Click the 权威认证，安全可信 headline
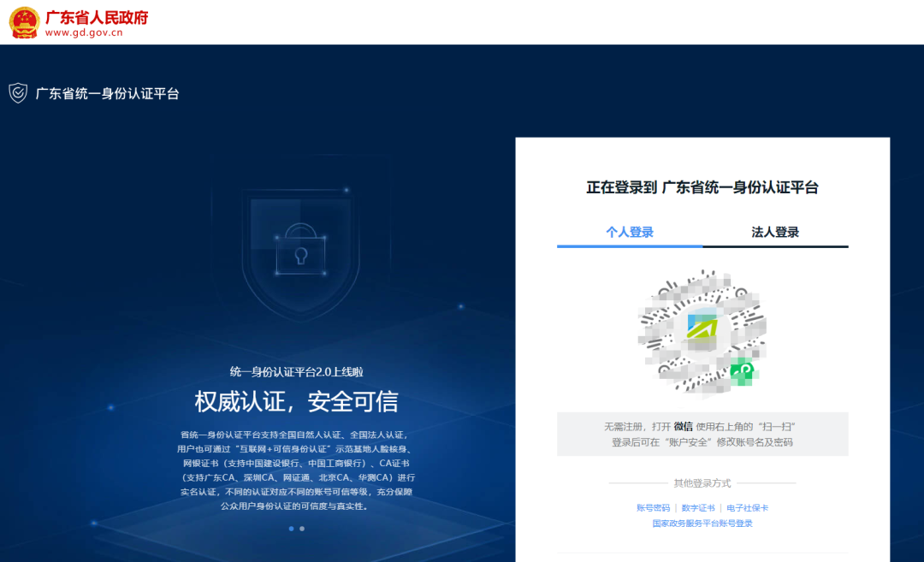Image resolution: width=924 pixels, height=562 pixels. pos(296,402)
